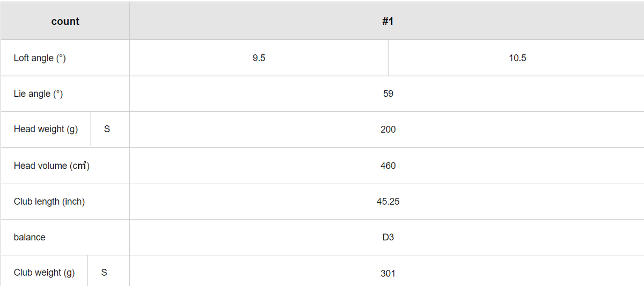Click the '(inch)' unit in Club length label
The image size is (644, 286).
click(73, 202)
